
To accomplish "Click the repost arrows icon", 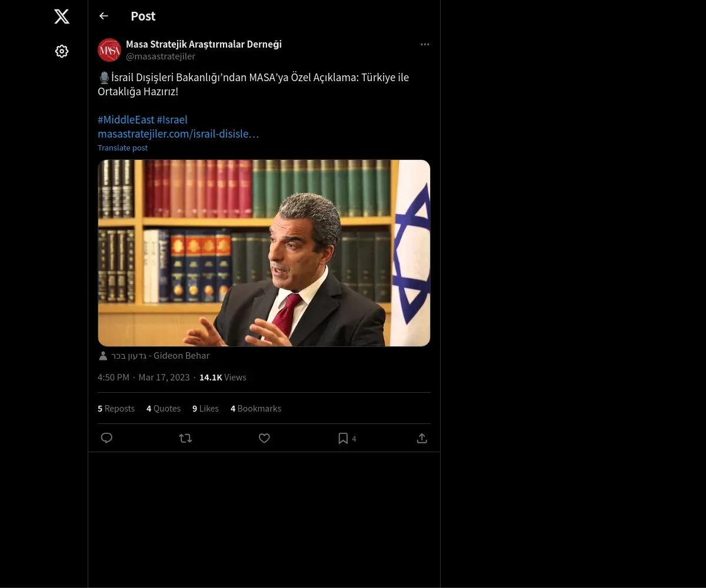I will 185,438.
